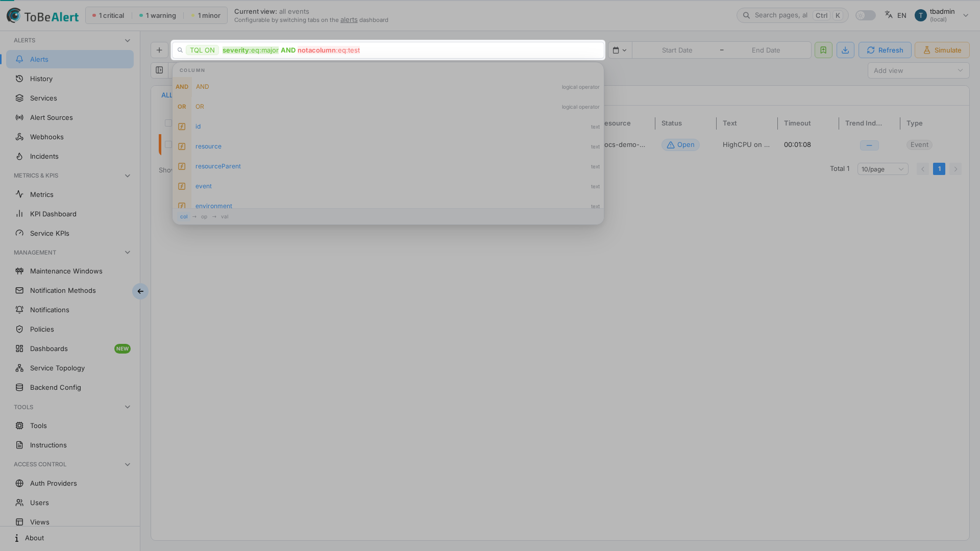Open KPI Dashboard in the sidebar

click(x=70, y=214)
